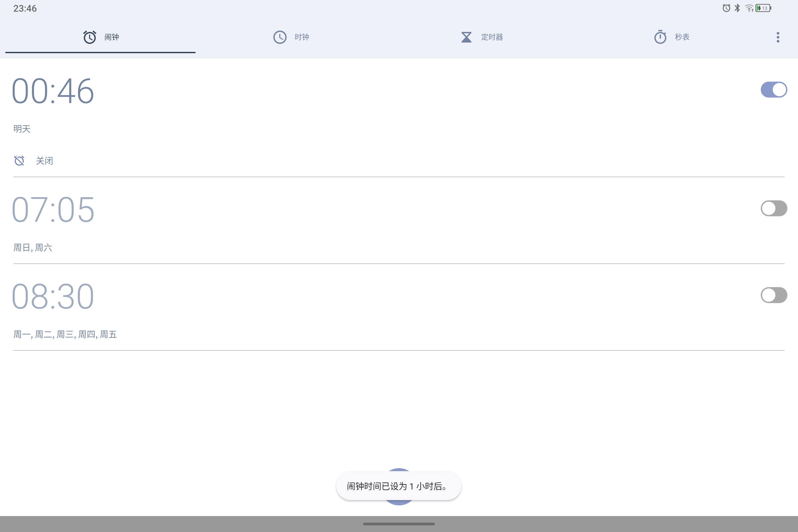Viewport: 798px width, 532px height.
Task: Enable the 07:05 weekend alarm
Action: click(774, 208)
